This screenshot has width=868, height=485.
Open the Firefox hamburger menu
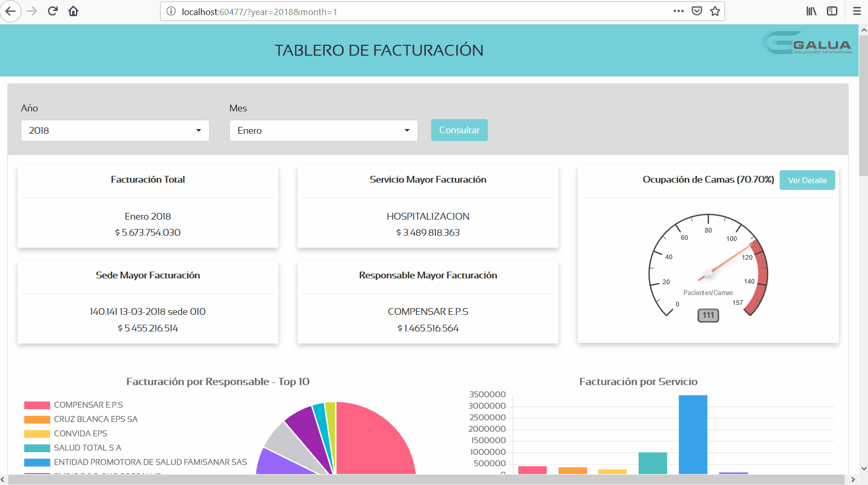[857, 11]
